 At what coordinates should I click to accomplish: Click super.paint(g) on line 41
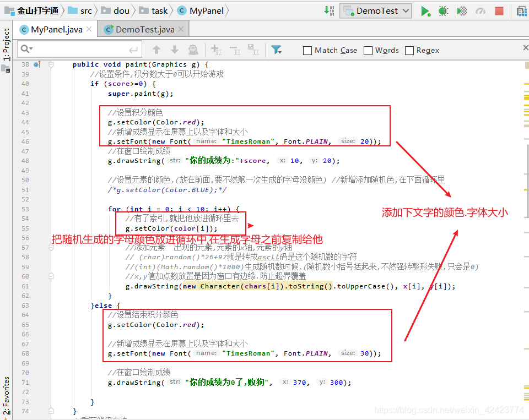click(141, 94)
